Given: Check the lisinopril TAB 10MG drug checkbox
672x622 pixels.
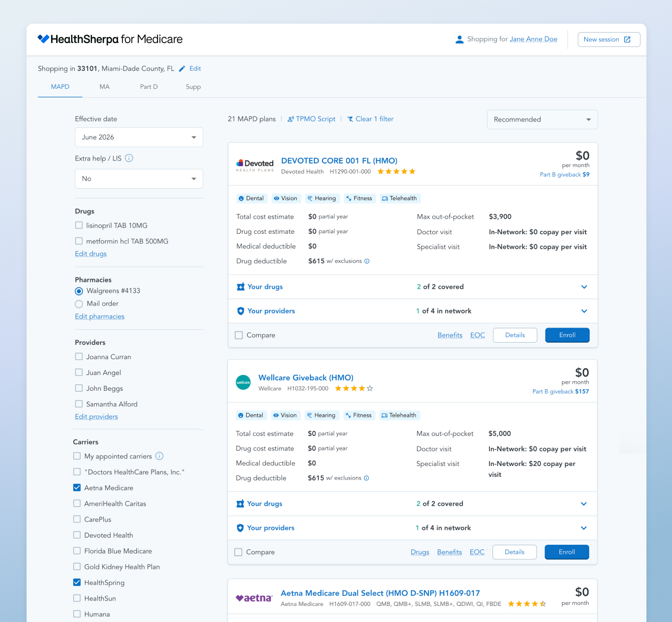Looking at the screenshot, I should click(x=79, y=225).
